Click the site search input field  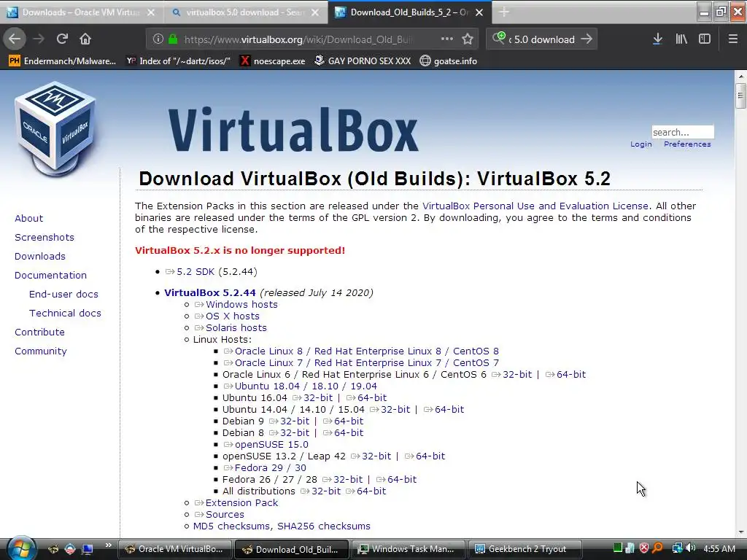[x=683, y=132]
